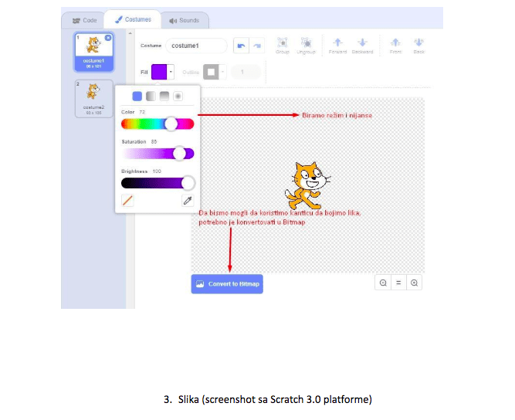The image size is (515, 420).
Task: Click the Ungroup icon
Action: click(x=306, y=46)
